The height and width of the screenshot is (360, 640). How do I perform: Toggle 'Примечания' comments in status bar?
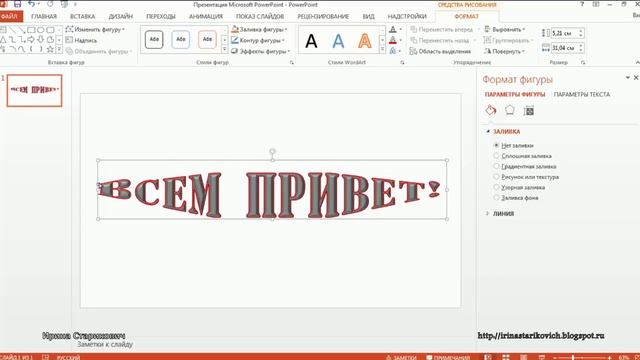pos(448,357)
